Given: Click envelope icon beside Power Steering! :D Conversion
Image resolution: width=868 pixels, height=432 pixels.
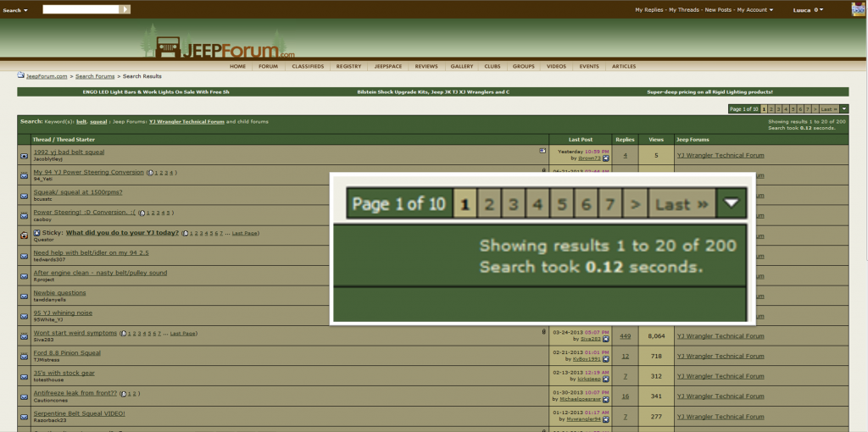Looking at the screenshot, I should (x=25, y=216).
